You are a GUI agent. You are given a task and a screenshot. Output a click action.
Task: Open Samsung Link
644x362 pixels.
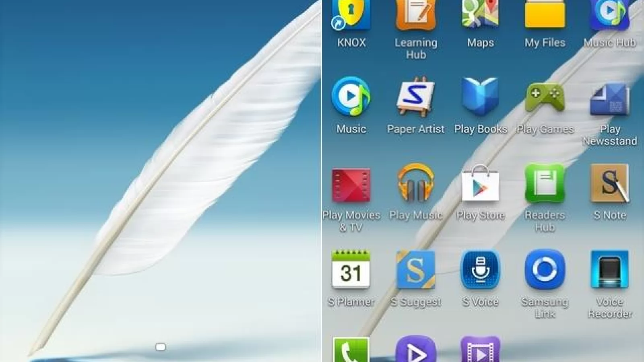pyautogui.click(x=545, y=269)
